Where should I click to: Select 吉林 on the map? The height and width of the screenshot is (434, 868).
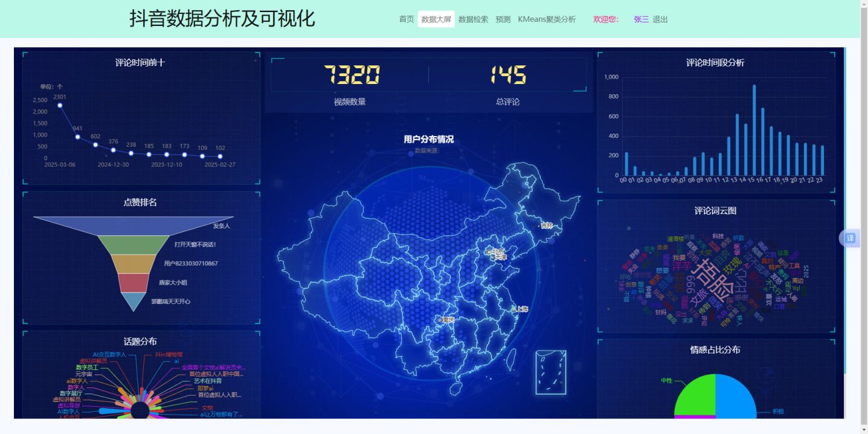pos(547,225)
